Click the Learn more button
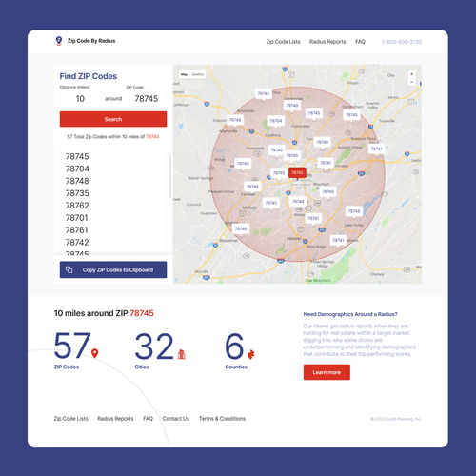The image size is (476, 476). (x=327, y=372)
